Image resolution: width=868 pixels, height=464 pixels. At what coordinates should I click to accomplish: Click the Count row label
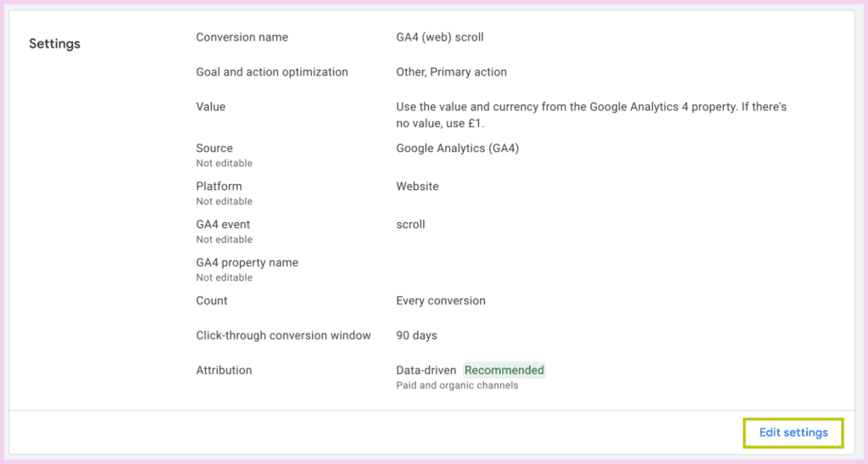(211, 300)
